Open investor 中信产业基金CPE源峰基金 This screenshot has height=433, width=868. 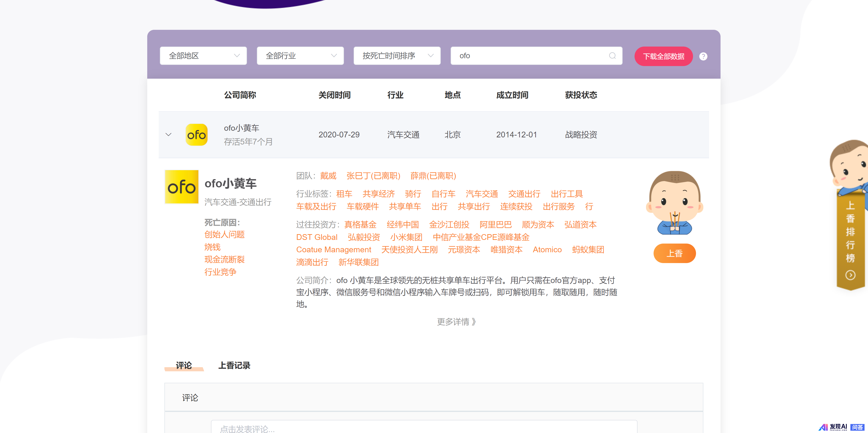point(481,237)
